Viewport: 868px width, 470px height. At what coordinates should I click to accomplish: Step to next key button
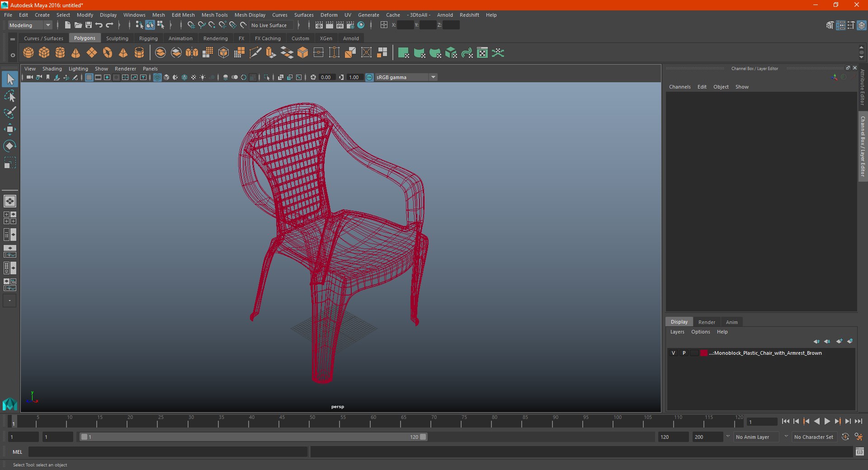tap(837, 421)
